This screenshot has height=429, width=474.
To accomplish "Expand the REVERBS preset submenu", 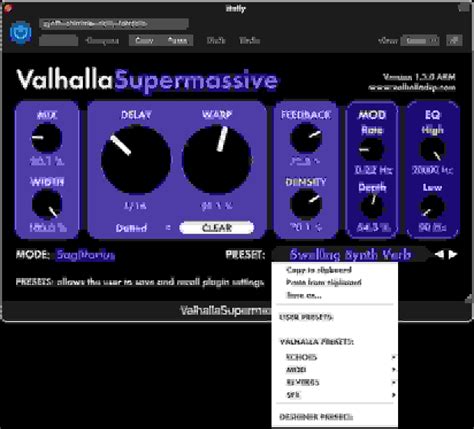I will 335,382.
